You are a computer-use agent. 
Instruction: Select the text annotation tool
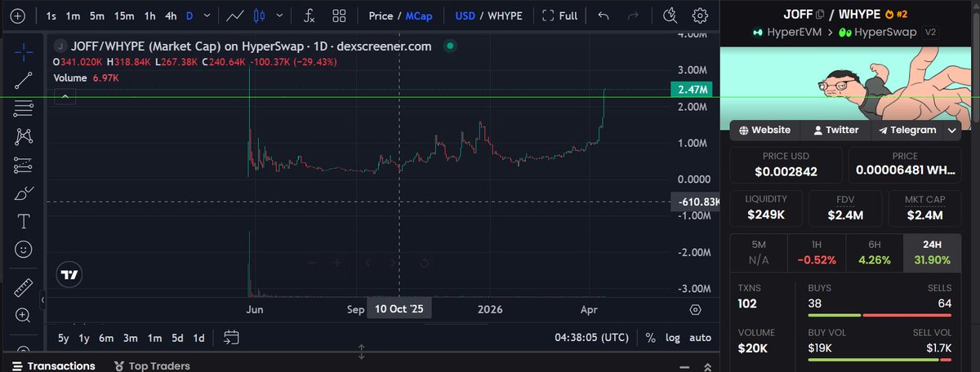coord(24,221)
